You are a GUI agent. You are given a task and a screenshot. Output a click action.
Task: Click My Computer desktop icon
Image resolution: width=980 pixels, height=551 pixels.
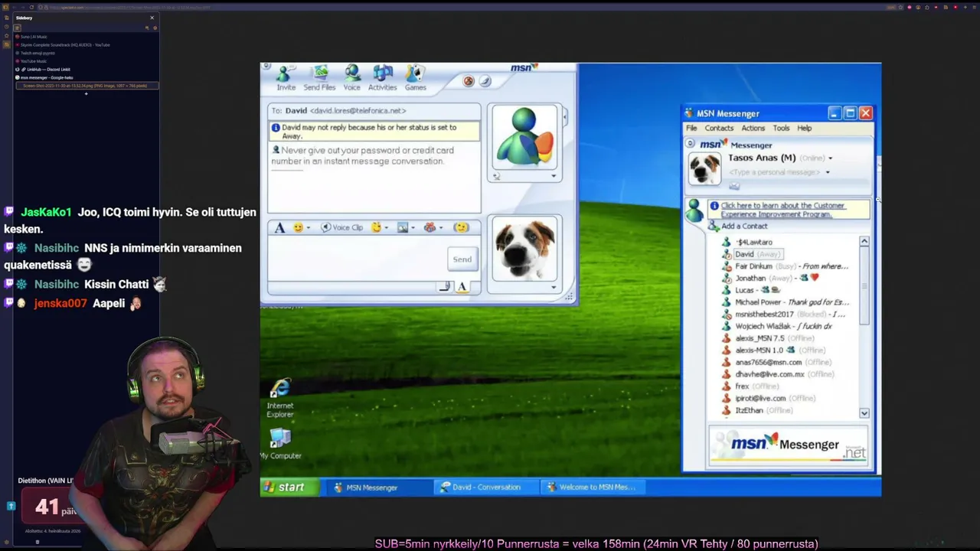click(x=280, y=444)
